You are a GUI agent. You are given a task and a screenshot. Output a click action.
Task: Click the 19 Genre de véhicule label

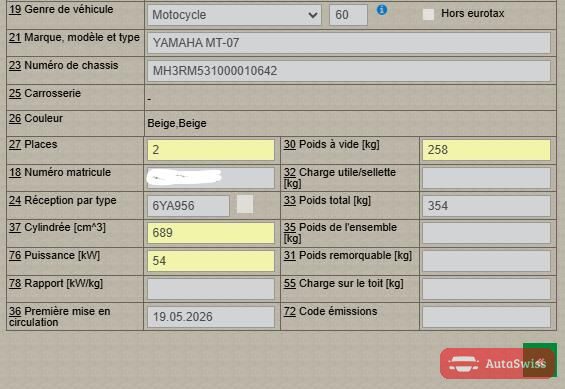point(61,9)
